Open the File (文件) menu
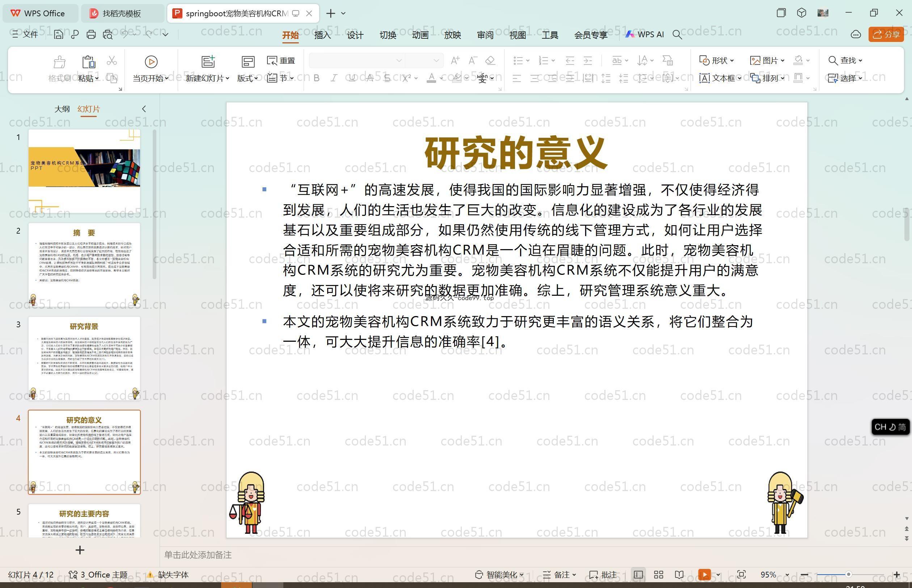The width and height of the screenshot is (912, 588). tap(25, 34)
